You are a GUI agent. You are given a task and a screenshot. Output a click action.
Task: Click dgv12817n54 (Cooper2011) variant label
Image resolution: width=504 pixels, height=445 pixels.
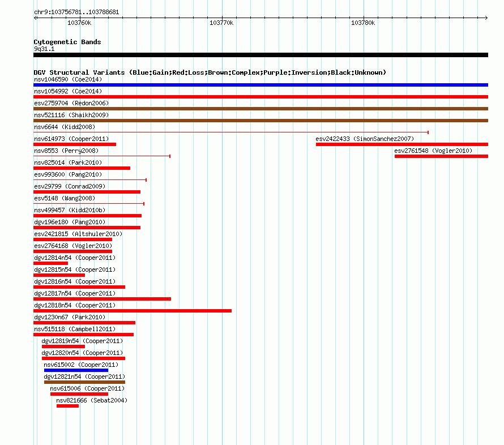(75, 293)
